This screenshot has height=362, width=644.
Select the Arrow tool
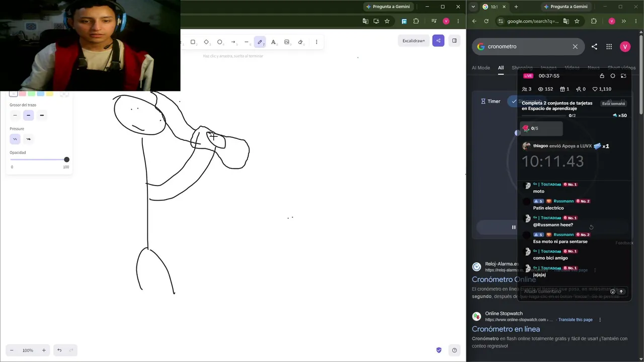pyautogui.click(x=233, y=42)
